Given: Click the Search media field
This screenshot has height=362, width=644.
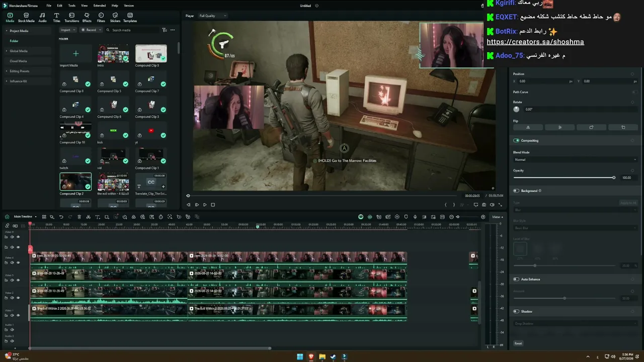Looking at the screenshot, I should pyautogui.click(x=133, y=30).
